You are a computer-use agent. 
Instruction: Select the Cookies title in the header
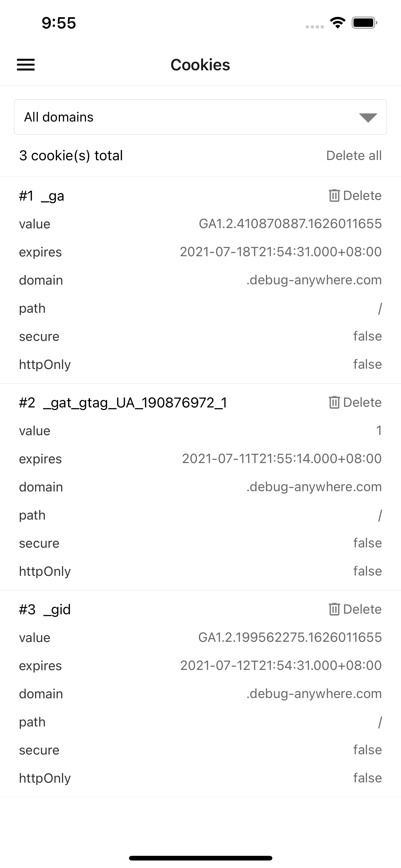tap(200, 65)
